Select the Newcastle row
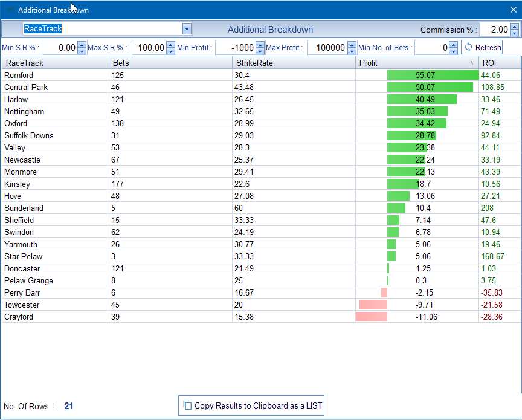Screen dimensions: 522x420 262,160
